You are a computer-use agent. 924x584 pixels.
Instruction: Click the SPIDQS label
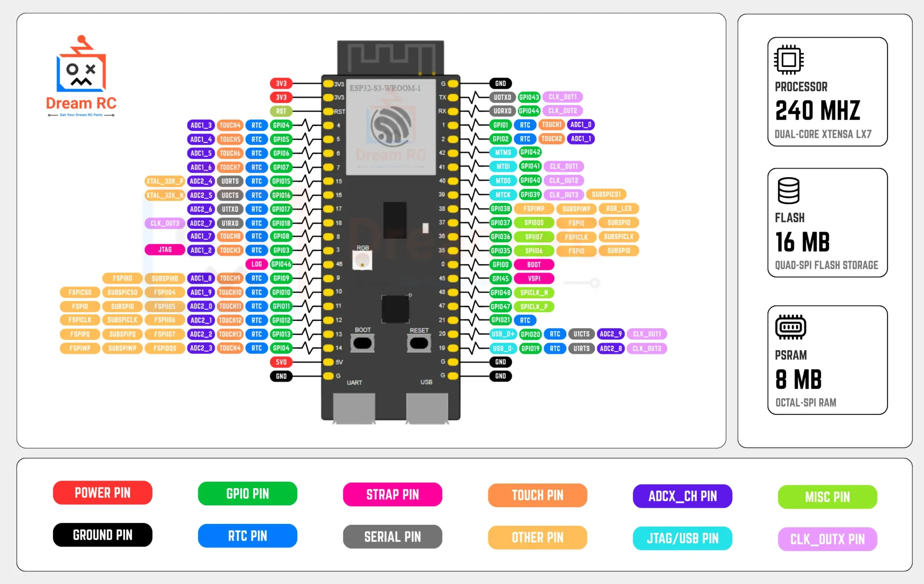tap(534, 222)
